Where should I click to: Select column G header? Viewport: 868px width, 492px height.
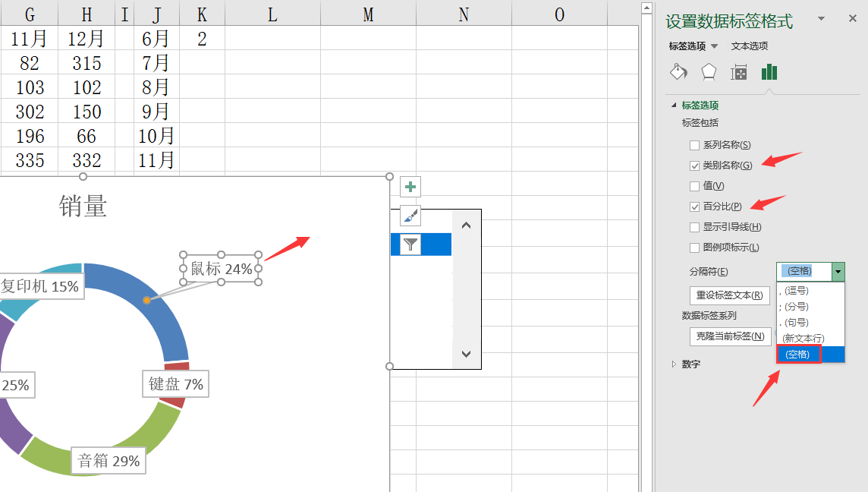coord(30,15)
